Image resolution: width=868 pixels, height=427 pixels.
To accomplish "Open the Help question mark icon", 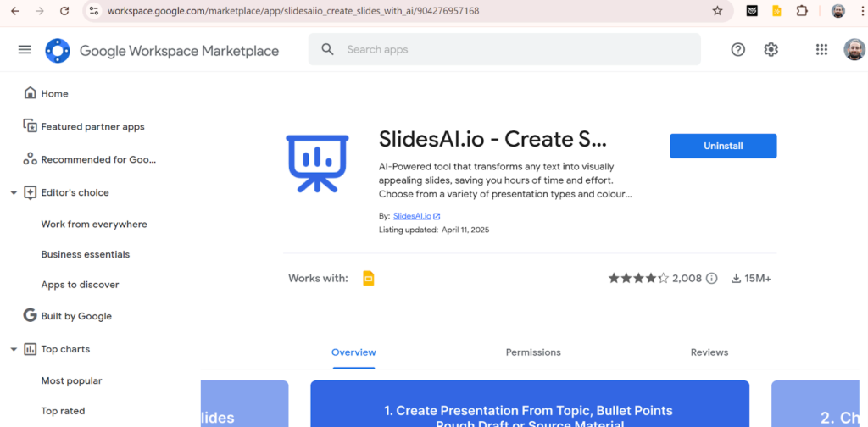I will [737, 50].
